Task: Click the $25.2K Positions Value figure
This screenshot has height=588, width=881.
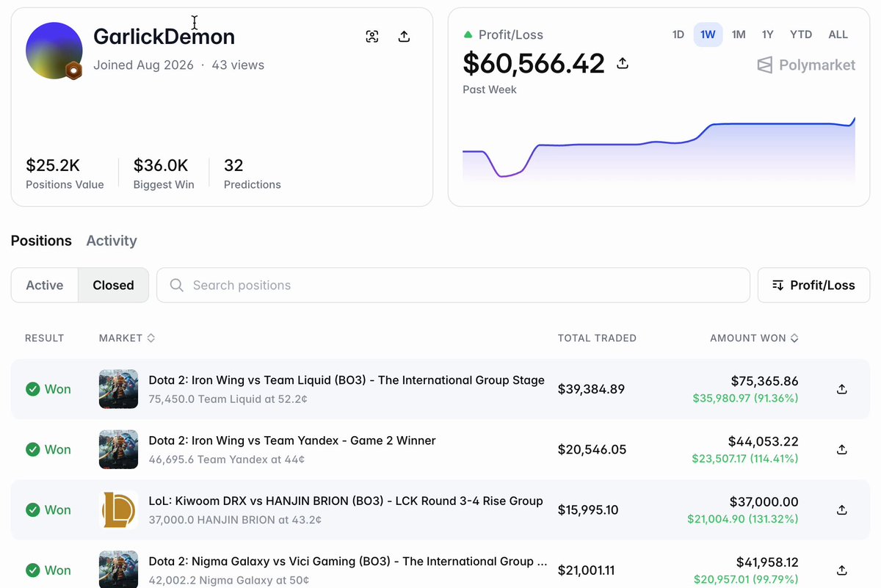Action: [x=53, y=165]
